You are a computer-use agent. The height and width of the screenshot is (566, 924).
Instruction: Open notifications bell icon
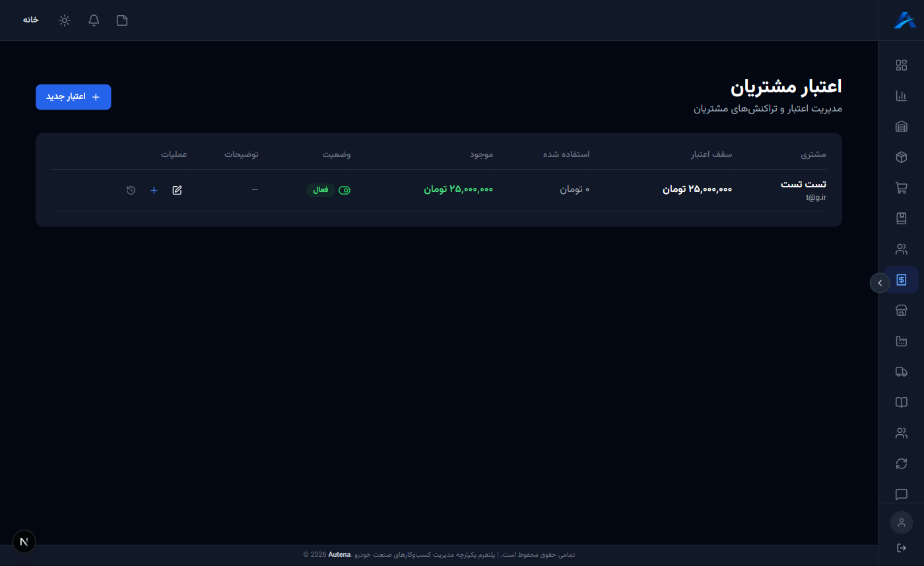coord(94,20)
